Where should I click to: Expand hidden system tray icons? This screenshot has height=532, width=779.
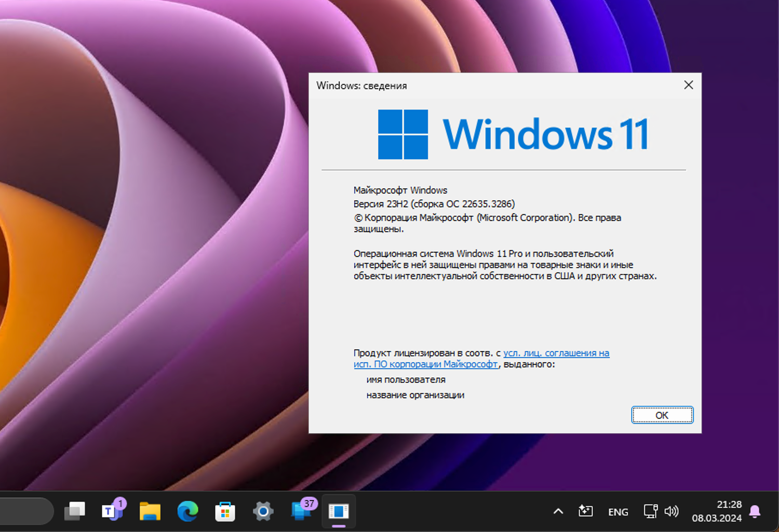coord(557,511)
